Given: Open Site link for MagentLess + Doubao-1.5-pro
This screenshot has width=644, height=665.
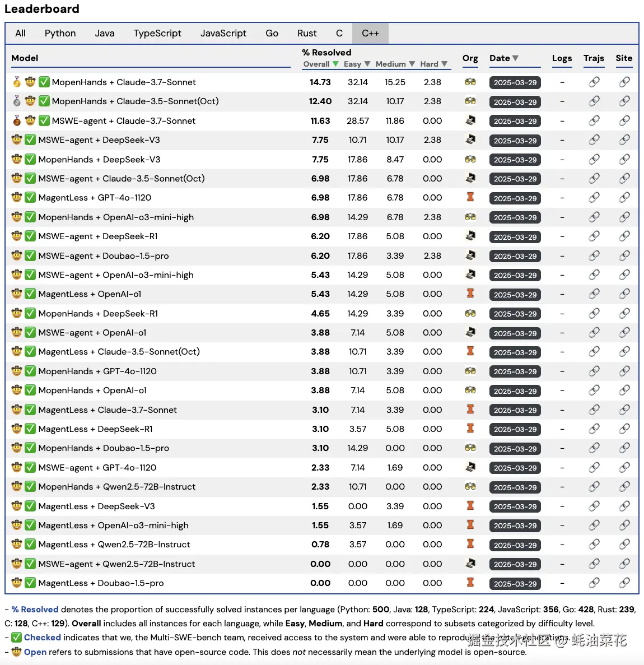Looking at the screenshot, I should [624, 583].
